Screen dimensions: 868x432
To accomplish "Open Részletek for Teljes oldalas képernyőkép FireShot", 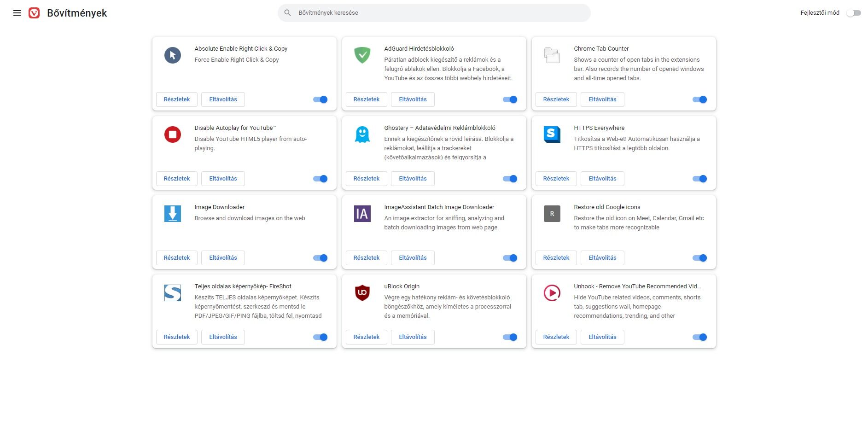I will [x=177, y=337].
